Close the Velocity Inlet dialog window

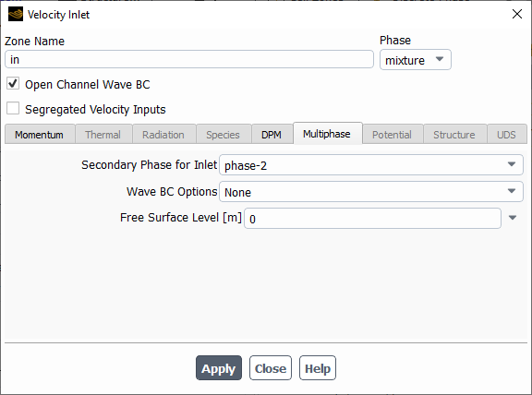(x=517, y=14)
